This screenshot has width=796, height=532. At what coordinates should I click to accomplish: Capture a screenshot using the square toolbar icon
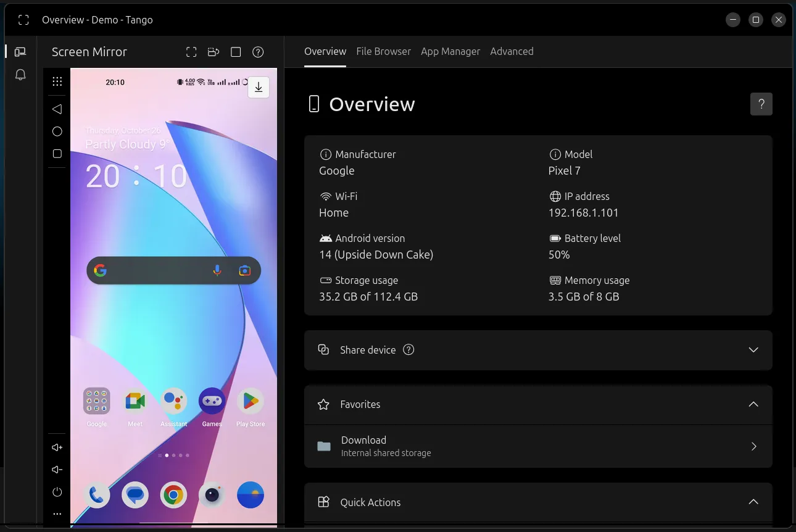click(x=236, y=52)
